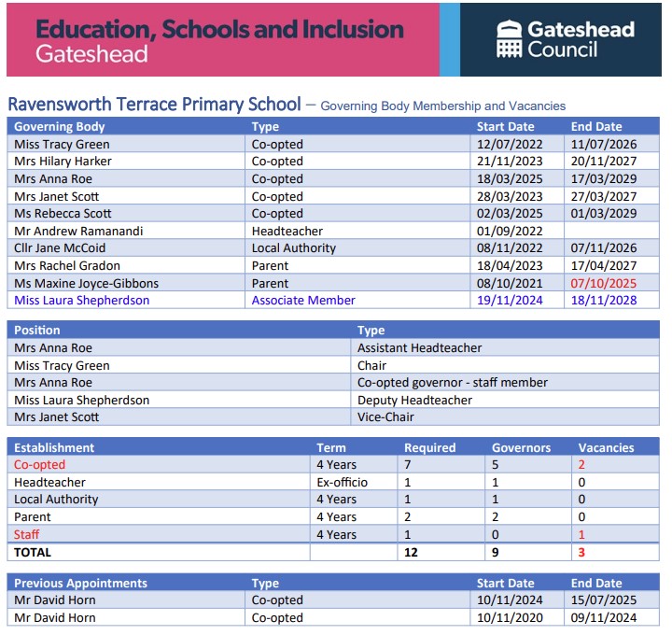Click the Gateshead Council logo icon
Screen dimensions: 672x635
point(510,38)
